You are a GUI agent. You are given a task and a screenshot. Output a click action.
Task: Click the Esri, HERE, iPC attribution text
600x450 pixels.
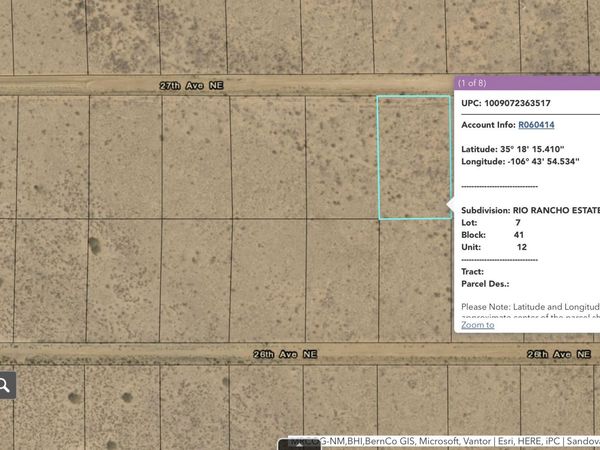coord(529,441)
